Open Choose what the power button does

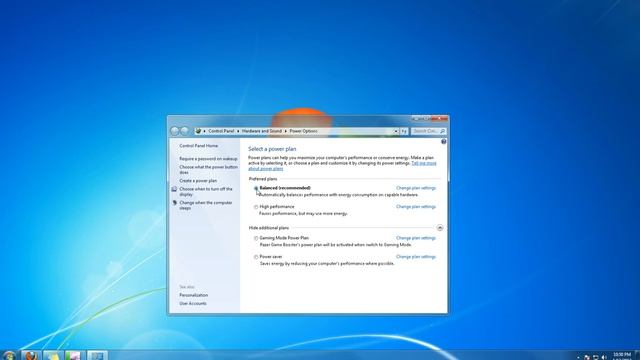pyautogui.click(x=208, y=170)
